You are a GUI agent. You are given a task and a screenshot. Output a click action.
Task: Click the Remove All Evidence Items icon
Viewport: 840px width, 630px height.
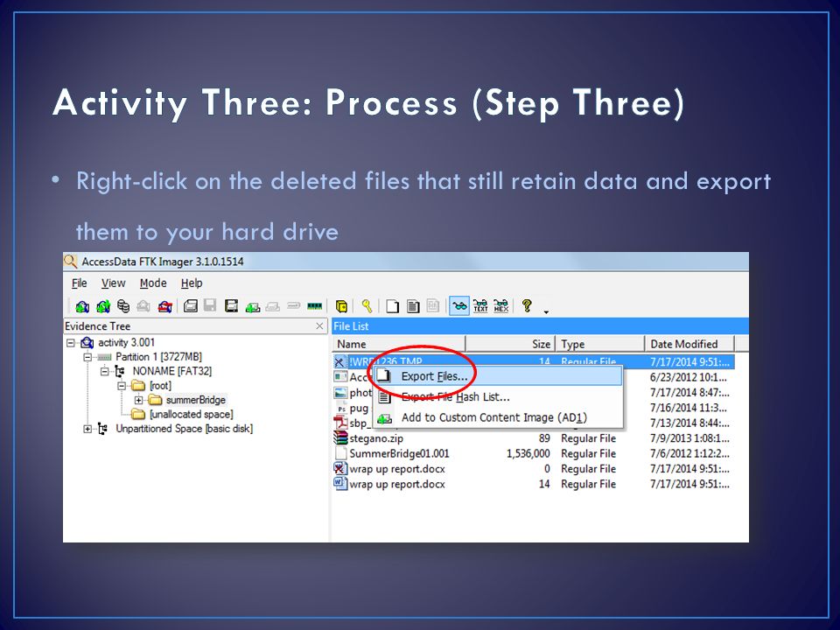(165, 306)
